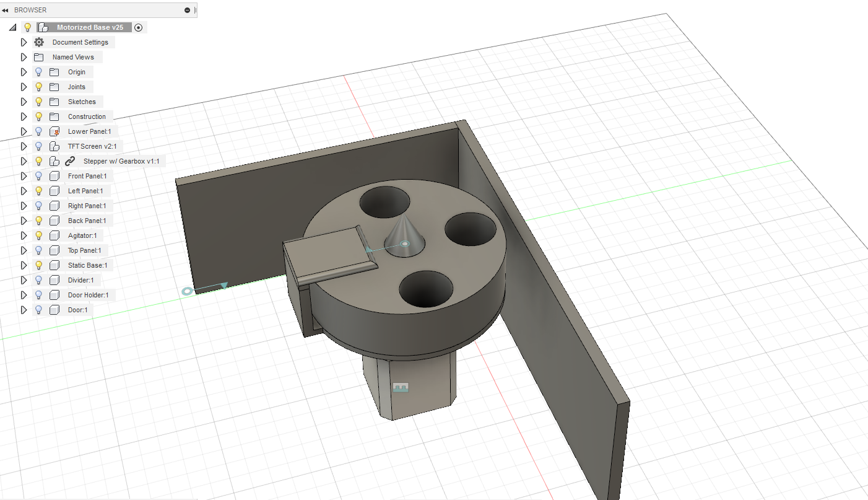Collapse the Motorized Base v25 root node
868x500 pixels.
[x=12, y=27]
